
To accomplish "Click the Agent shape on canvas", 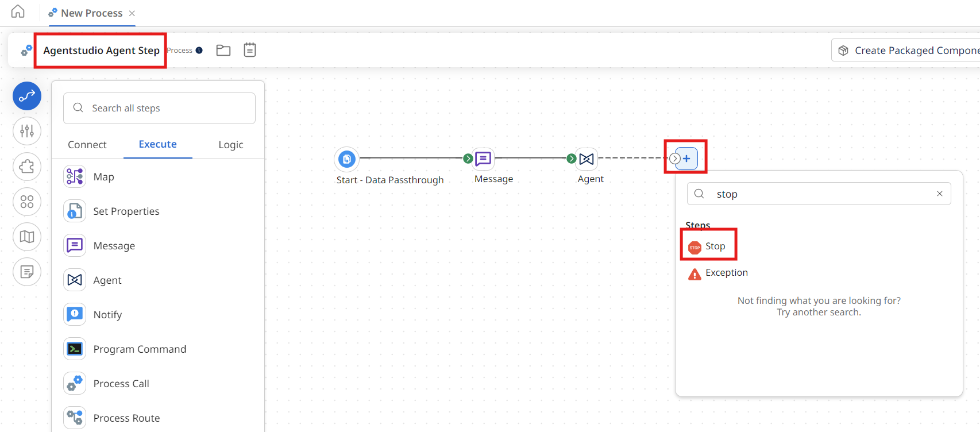I will (x=587, y=159).
